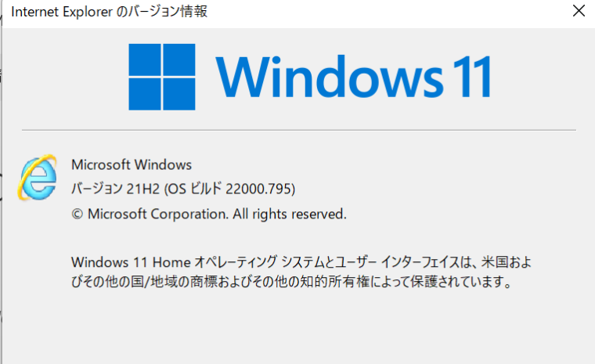Click the copyright © symbol
The image size is (595, 364).
click(77, 214)
